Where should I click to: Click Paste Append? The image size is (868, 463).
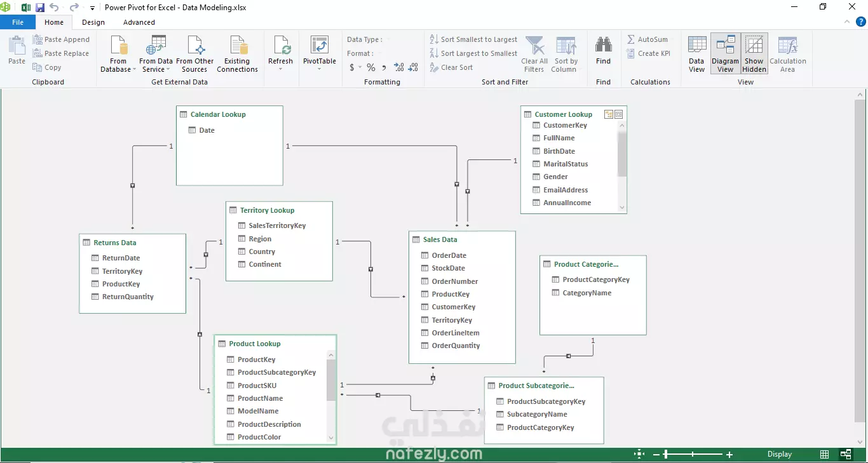[61, 39]
